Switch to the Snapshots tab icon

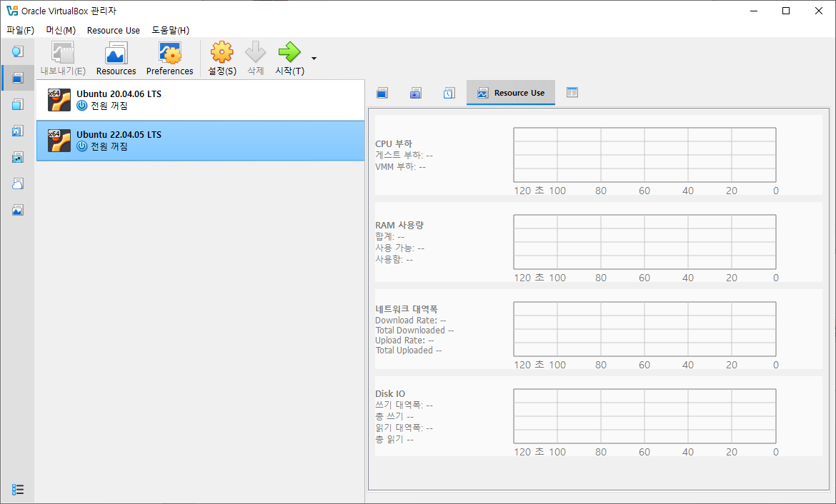[415, 94]
